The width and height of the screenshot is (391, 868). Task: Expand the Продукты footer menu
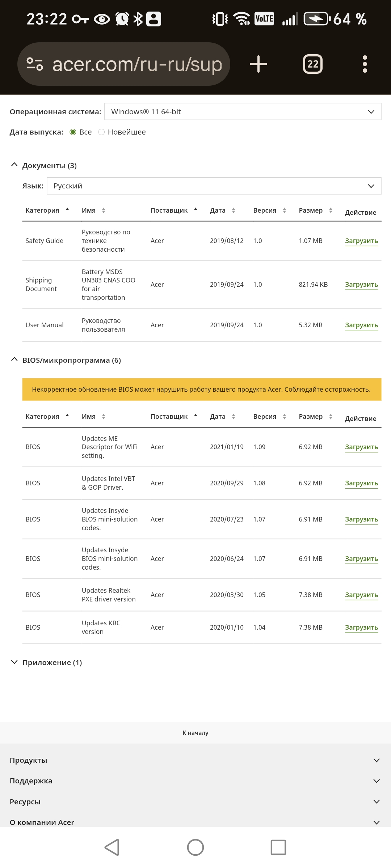pyautogui.click(x=195, y=760)
